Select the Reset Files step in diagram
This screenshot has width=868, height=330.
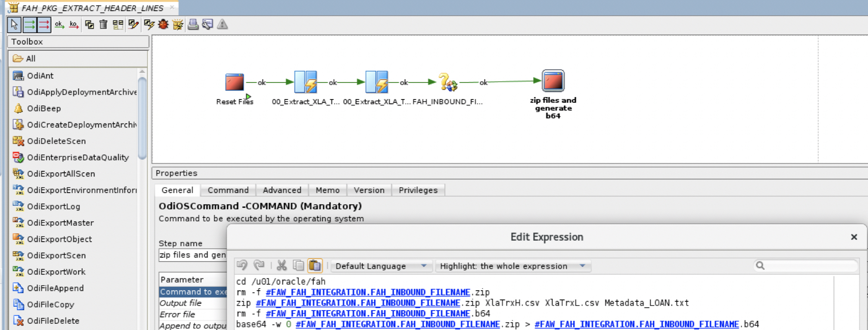point(235,82)
